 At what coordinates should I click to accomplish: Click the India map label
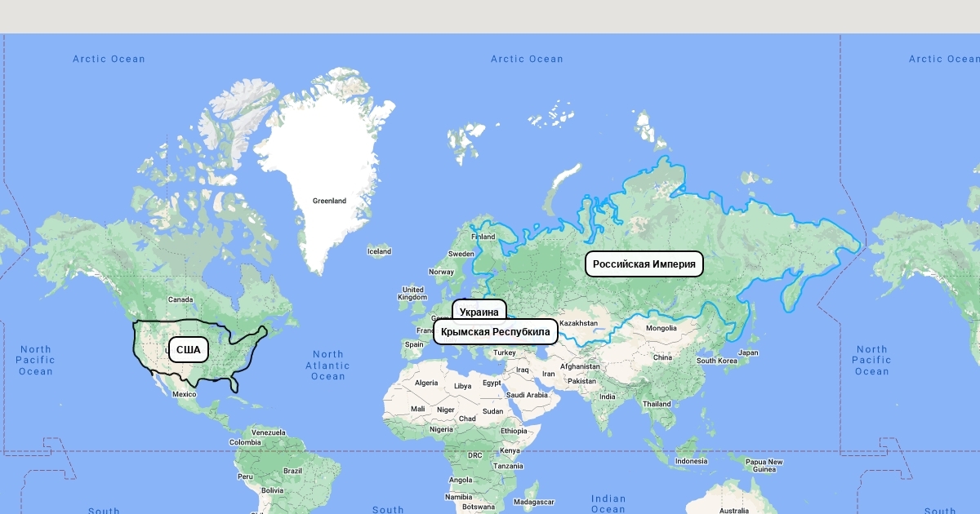point(608,397)
